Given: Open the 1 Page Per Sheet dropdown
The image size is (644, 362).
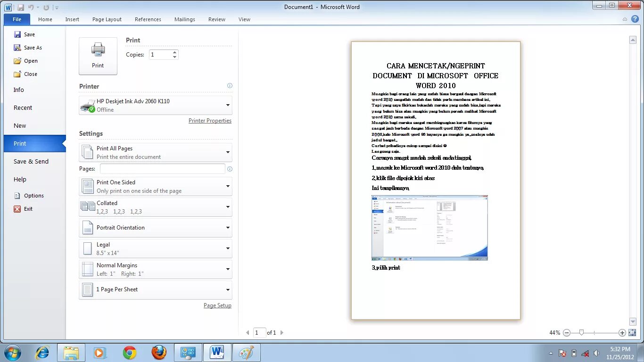Looking at the screenshot, I should (156, 290).
